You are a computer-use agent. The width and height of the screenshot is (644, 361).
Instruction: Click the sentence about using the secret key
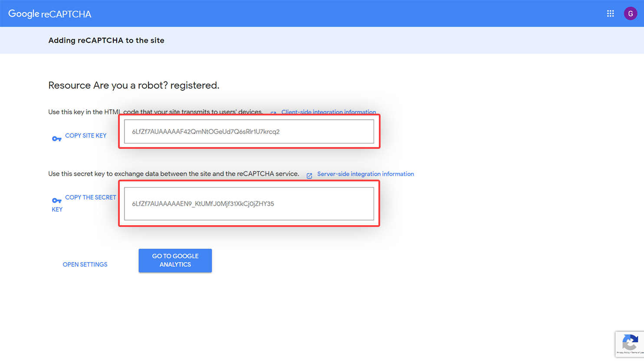[x=174, y=174]
